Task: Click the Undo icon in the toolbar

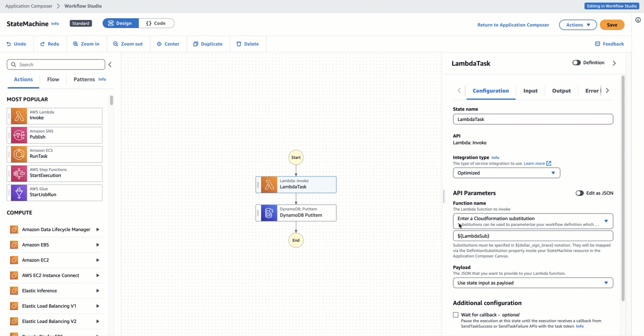Action: coord(16,44)
